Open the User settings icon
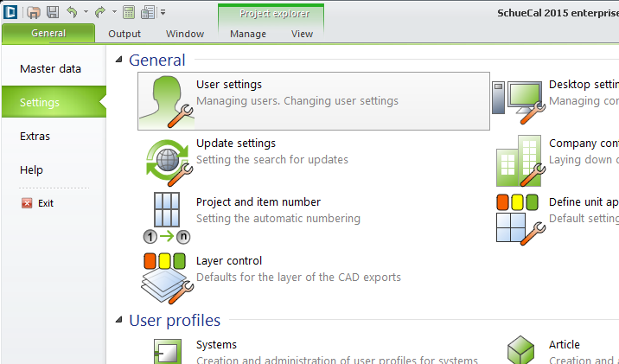 [x=167, y=101]
